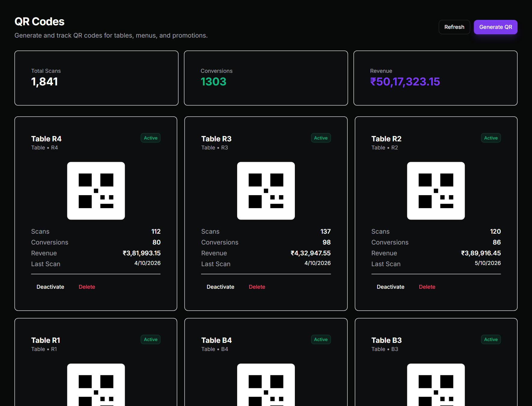Select Table R3 scans count 137
This screenshot has width=532, height=406.
point(326,232)
